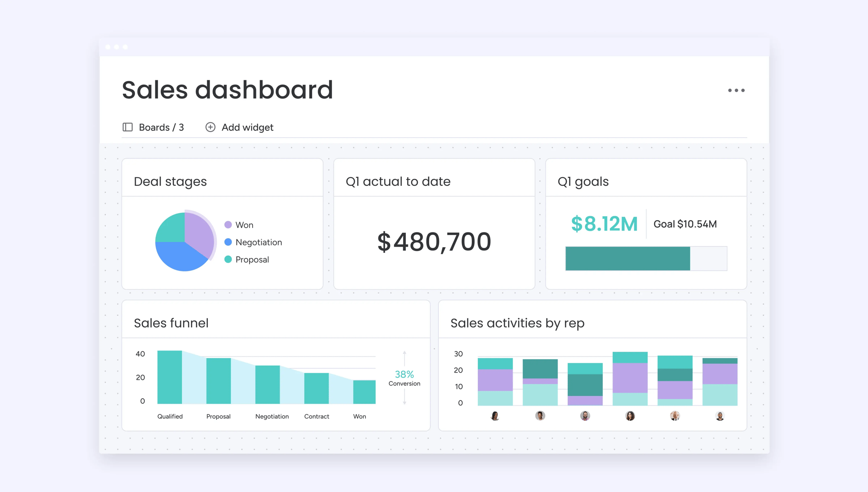This screenshot has height=492, width=868.
Task: Click the Add widget button
Action: coord(247,127)
